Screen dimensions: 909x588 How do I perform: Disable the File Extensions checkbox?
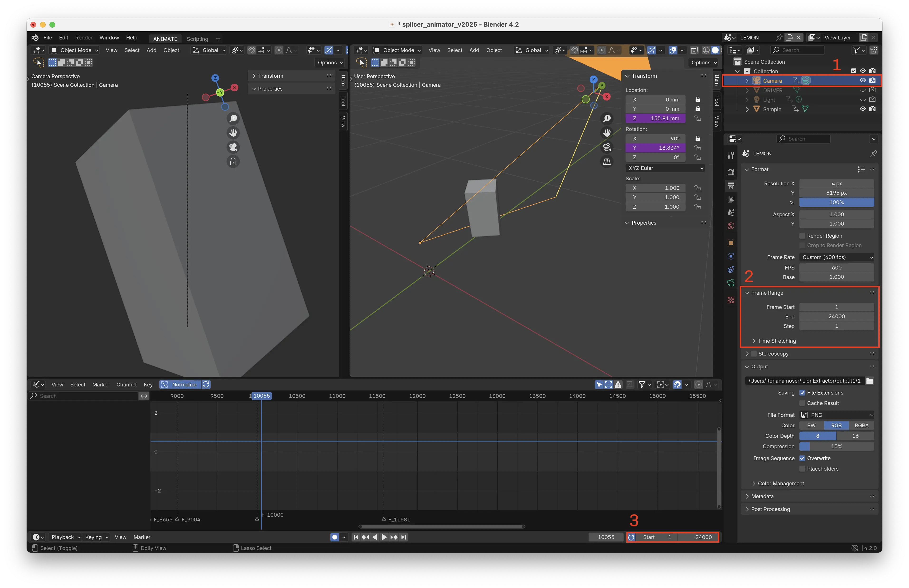(x=802, y=393)
